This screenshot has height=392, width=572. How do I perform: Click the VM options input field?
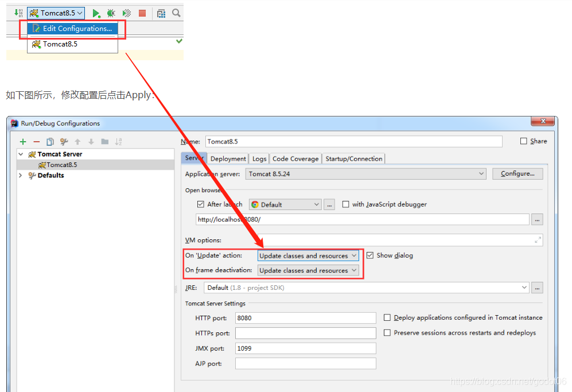[400, 240]
